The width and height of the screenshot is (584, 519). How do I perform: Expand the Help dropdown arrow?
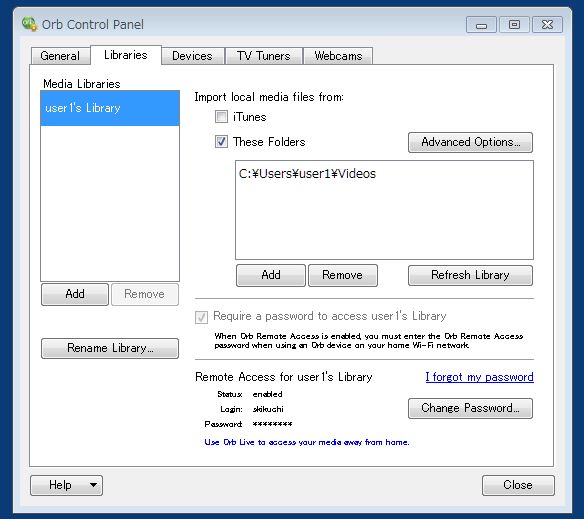[x=93, y=485]
